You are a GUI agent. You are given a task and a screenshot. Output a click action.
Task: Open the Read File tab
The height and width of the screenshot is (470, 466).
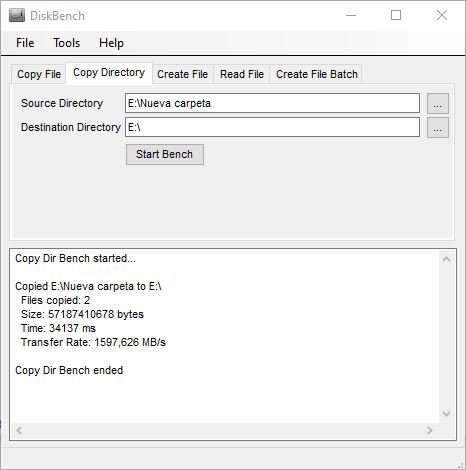click(x=242, y=74)
